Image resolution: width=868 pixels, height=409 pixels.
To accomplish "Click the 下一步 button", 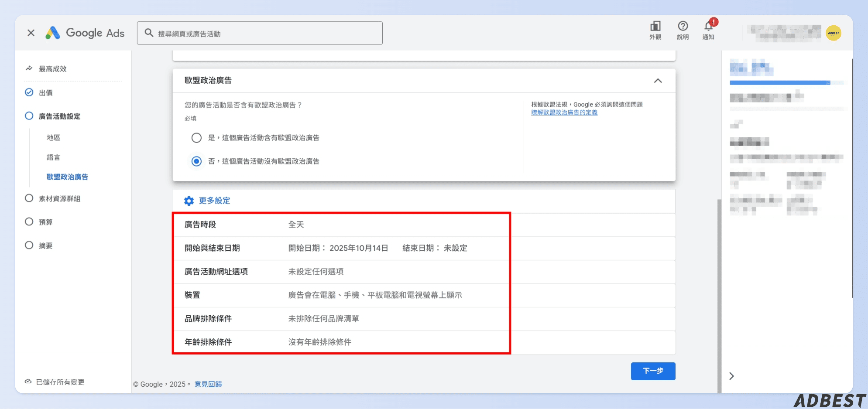I will coord(653,371).
